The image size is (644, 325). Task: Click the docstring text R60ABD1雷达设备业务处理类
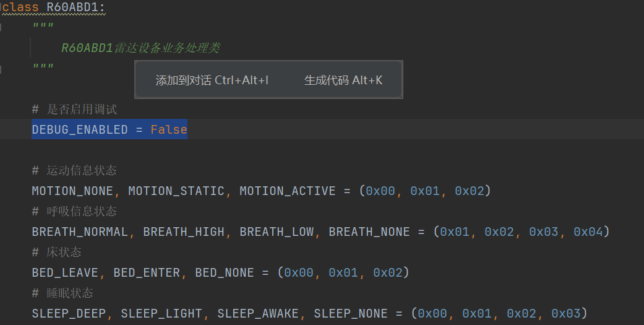click(140, 48)
